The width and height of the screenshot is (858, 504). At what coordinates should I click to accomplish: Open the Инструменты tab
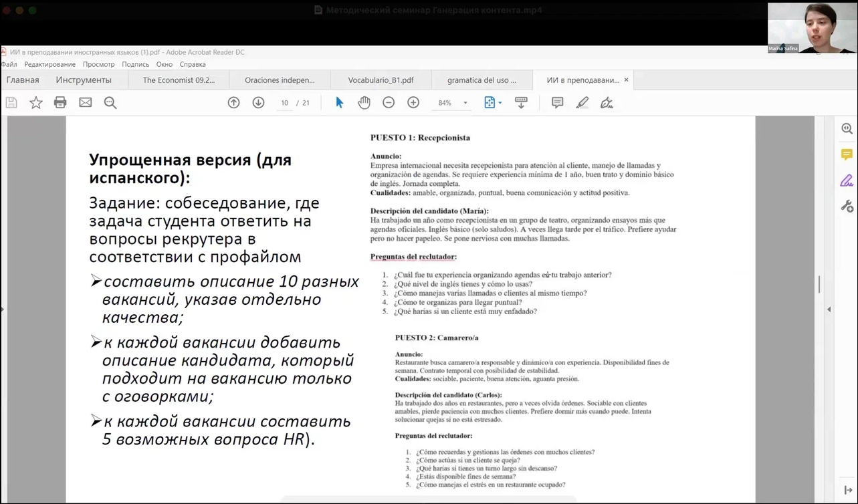click(84, 80)
